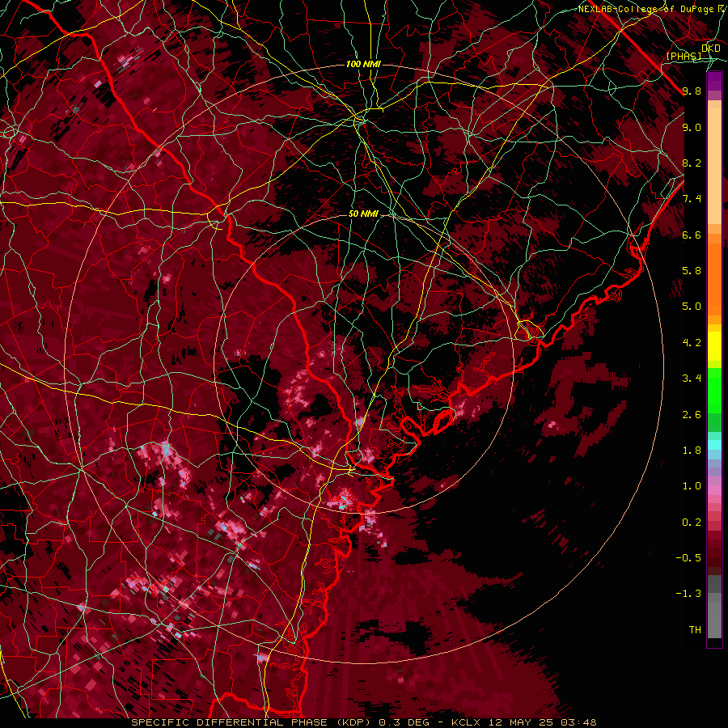Viewport: 728px width, 728px height.
Task: Click the DKD label above the color scale
Action: pos(711,49)
